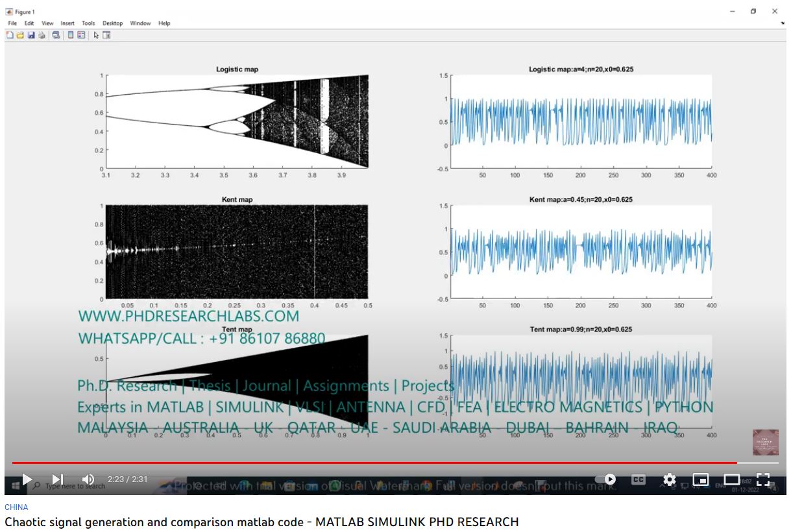Print the figure with the printer icon
The height and width of the screenshot is (532, 791).
tap(42, 35)
